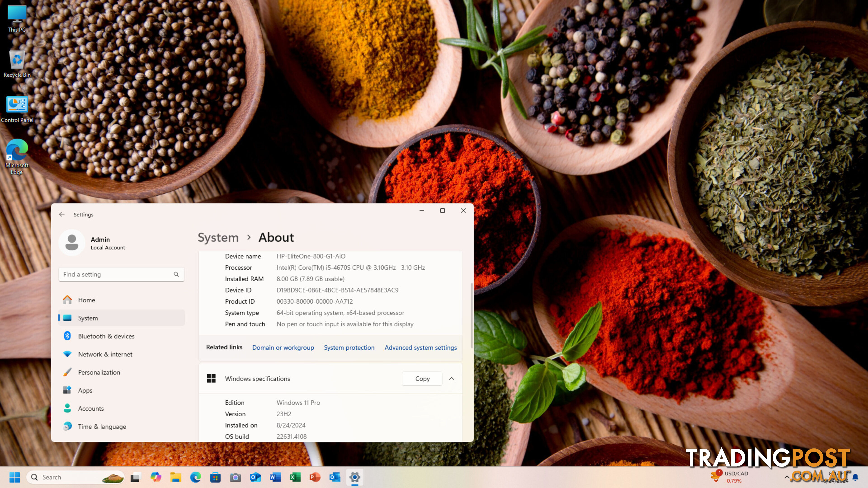Launch Excel from the taskbar
The height and width of the screenshot is (488, 868).
coord(295,477)
